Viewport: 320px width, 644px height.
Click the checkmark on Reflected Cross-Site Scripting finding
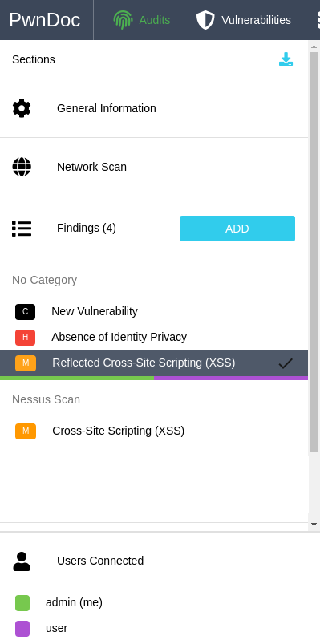(x=286, y=363)
